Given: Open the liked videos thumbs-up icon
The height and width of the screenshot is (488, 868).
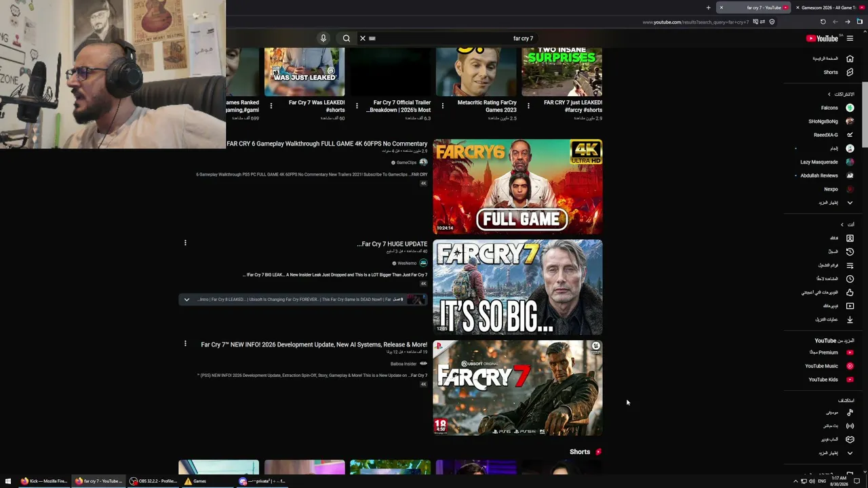Looking at the screenshot, I should pyautogui.click(x=850, y=292).
